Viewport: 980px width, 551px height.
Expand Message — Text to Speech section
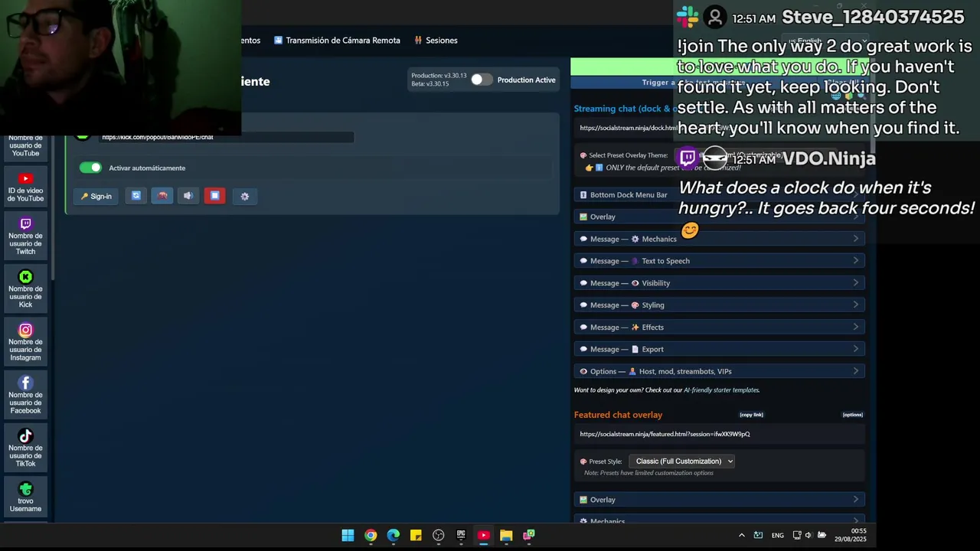click(719, 261)
